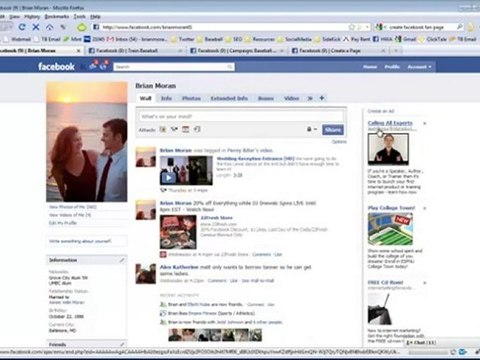This screenshot has height=360, width=480.
Task: Show more profile tabs with chevron arrows
Action: pyautogui.click(x=310, y=98)
